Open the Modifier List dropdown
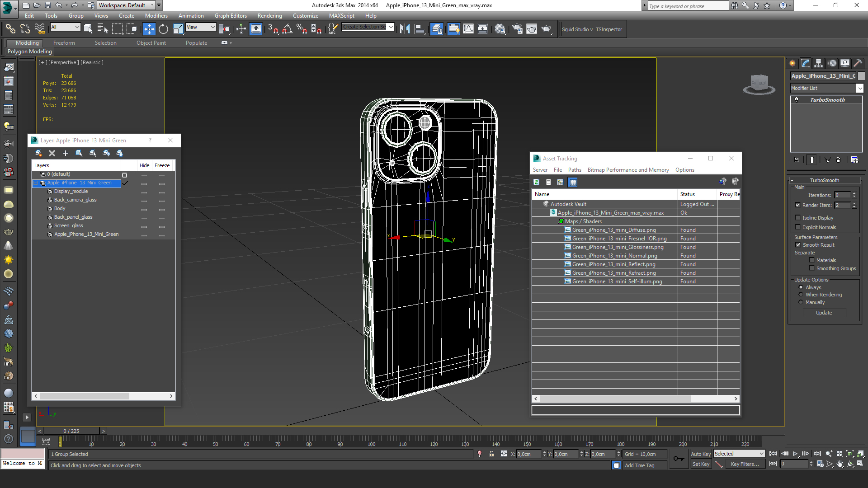The width and height of the screenshot is (868, 488). [x=826, y=88]
